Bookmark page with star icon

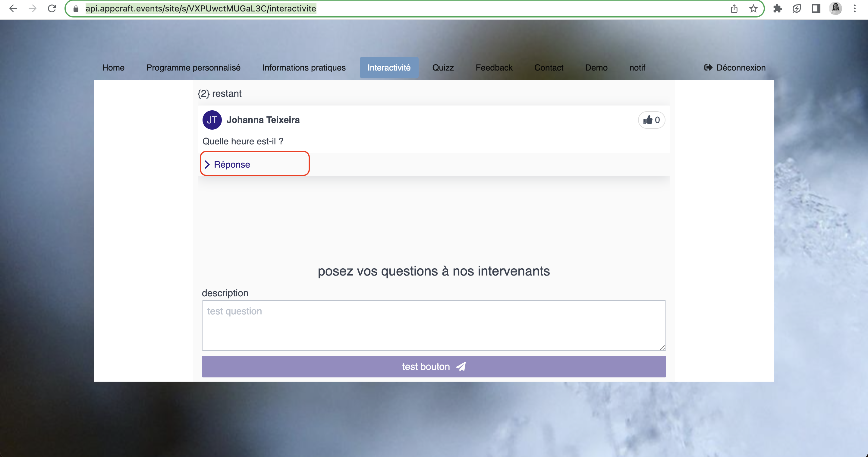[x=753, y=8]
